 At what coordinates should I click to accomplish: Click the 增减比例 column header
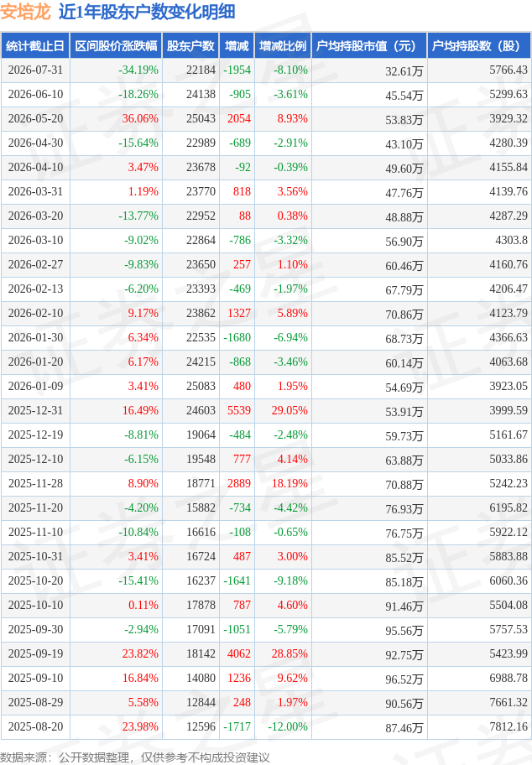click(283, 46)
